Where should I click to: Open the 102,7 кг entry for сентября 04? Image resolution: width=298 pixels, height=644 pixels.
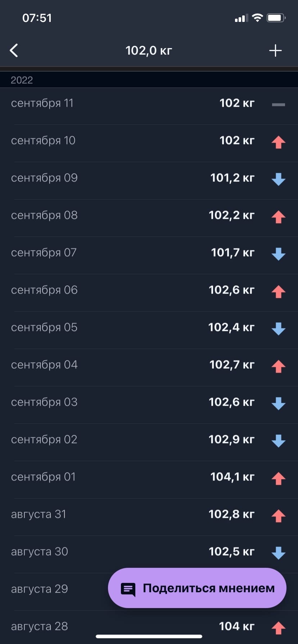[149, 365]
